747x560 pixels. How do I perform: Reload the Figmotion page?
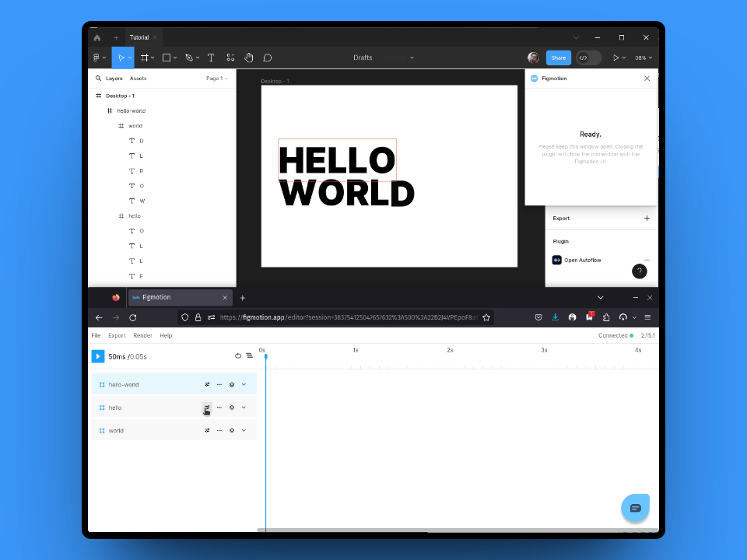(133, 317)
